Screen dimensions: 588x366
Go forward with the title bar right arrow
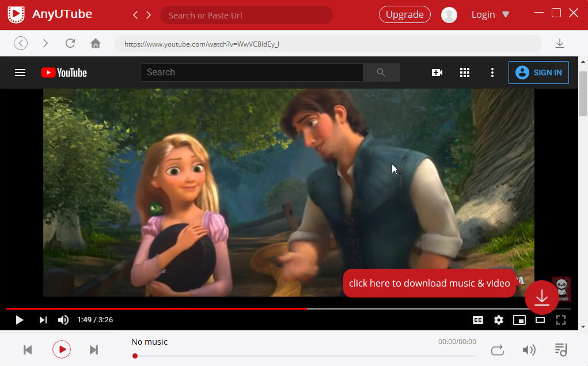coord(149,15)
